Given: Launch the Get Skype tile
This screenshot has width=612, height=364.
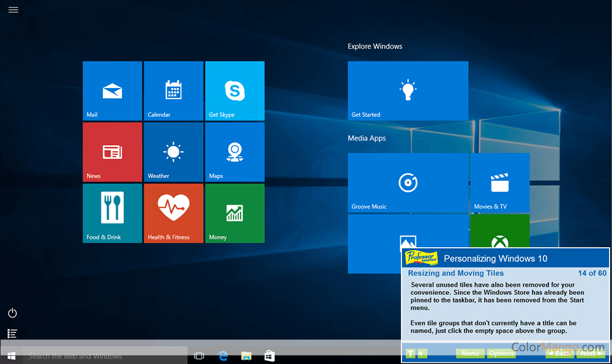Looking at the screenshot, I should [235, 91].
